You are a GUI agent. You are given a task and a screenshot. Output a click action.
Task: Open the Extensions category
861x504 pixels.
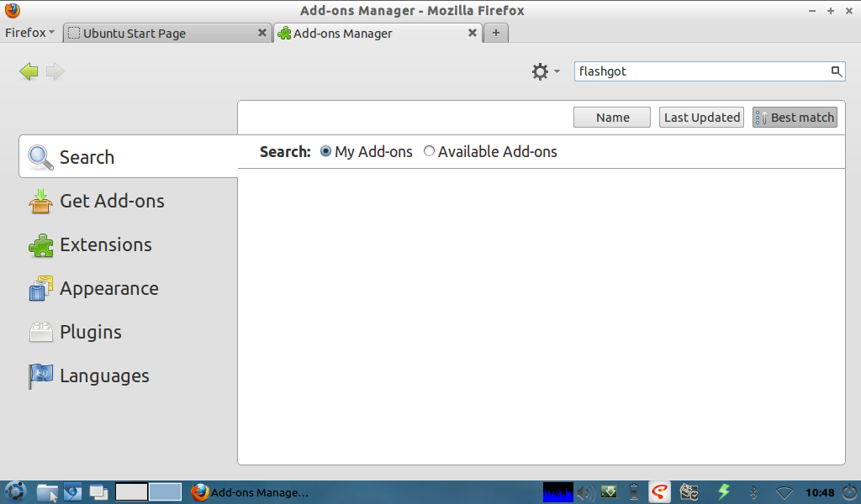click(129, 244)
